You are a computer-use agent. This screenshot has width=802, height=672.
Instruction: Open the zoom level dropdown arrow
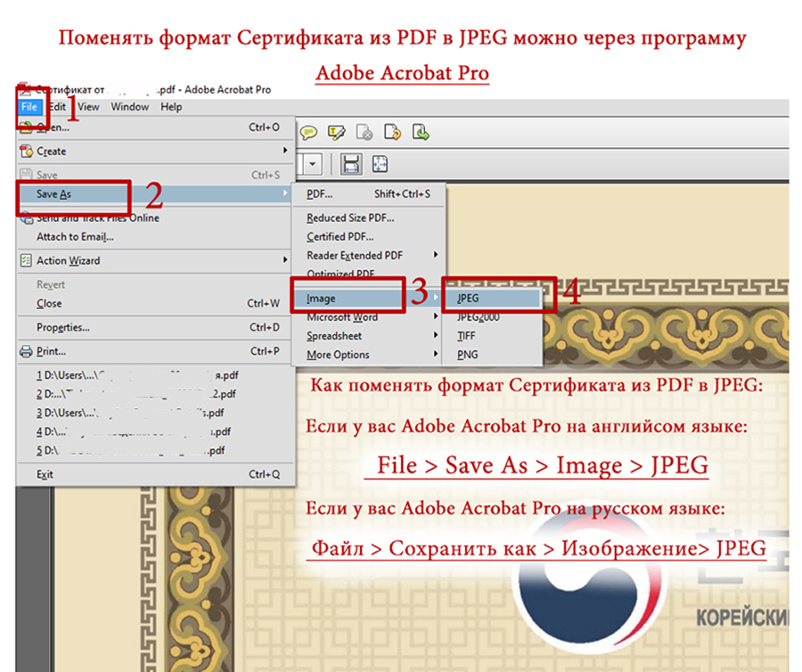pyautogui.click(x=313, y=164)
